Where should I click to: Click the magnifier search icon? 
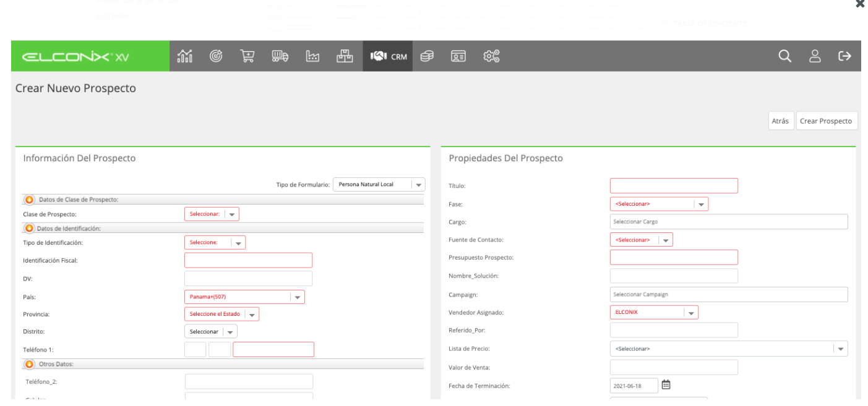click(784, 56)
